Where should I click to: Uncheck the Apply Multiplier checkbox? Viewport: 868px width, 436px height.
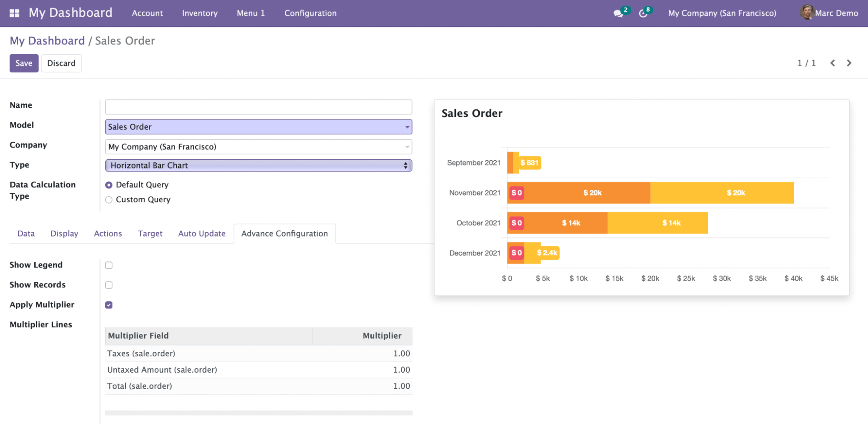[x=109, y=305]
